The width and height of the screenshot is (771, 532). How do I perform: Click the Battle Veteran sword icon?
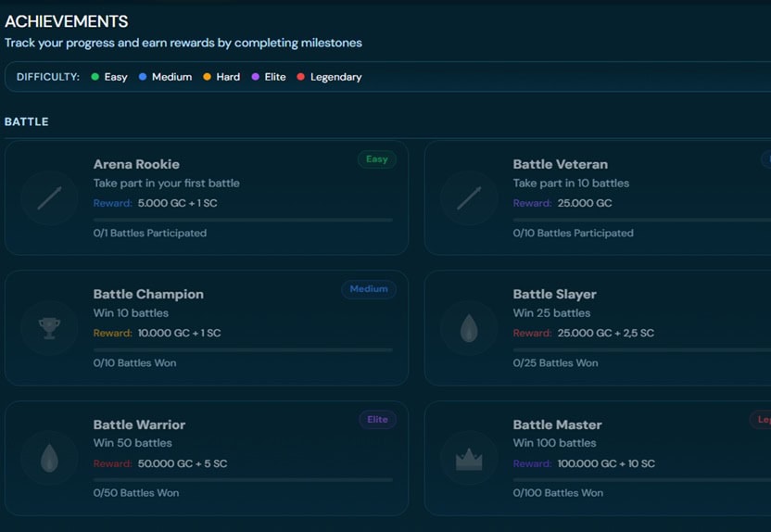(x=469, y=198)
